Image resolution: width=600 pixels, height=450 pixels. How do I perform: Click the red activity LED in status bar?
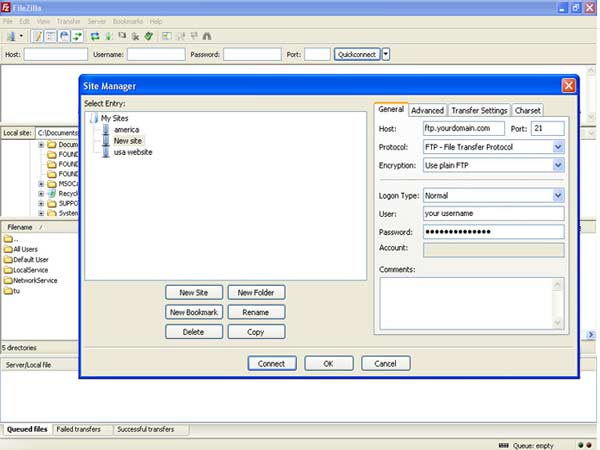click(589, 445)
